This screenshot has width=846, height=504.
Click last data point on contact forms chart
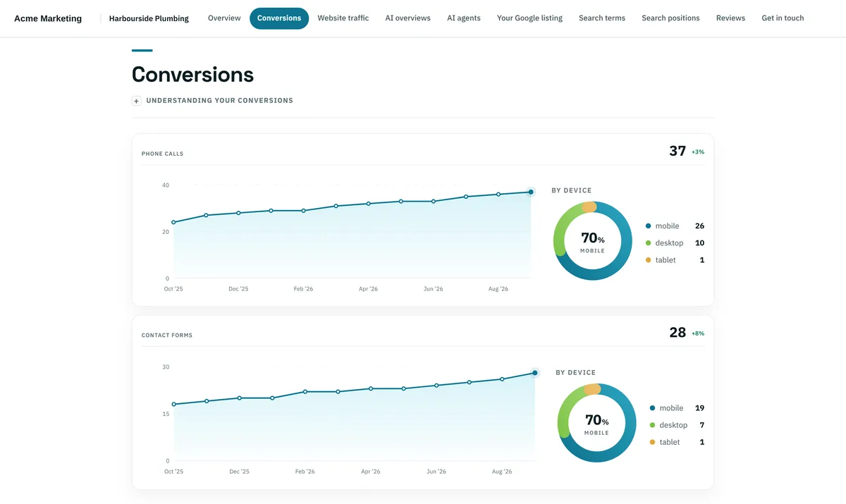click(x=535, y=373)
